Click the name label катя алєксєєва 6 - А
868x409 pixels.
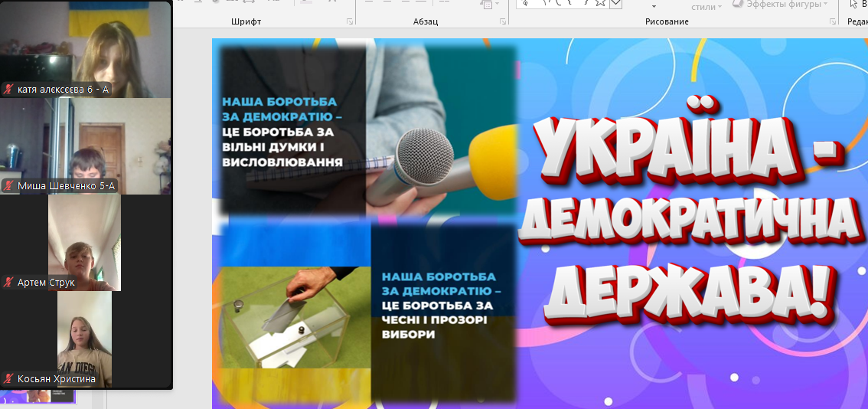click(63, 89)
